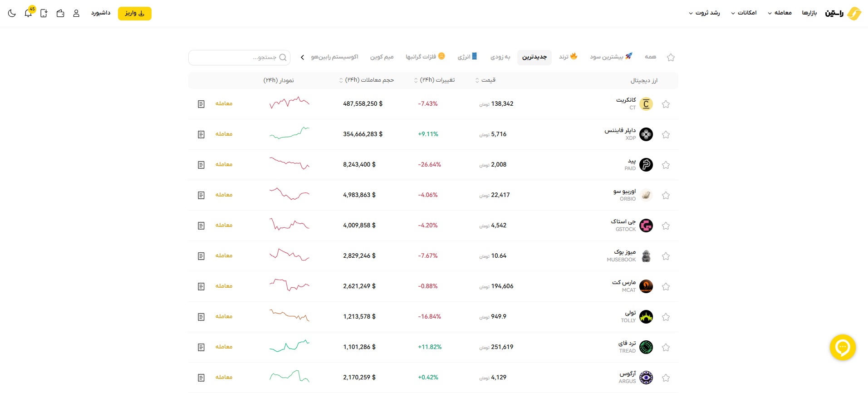Open wallet icon in top bar
The height and width of the screenshot is (393, 868).
pos(60,13)
